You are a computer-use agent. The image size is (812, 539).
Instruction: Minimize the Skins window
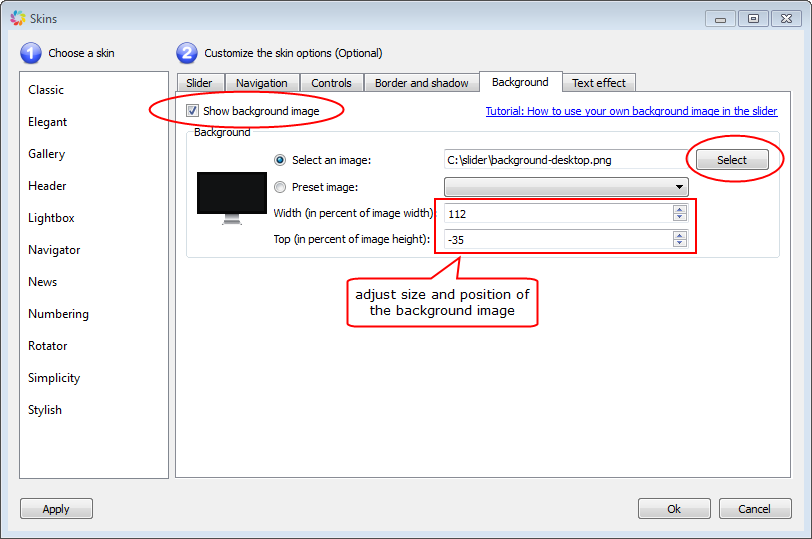[x=720, y=19]
